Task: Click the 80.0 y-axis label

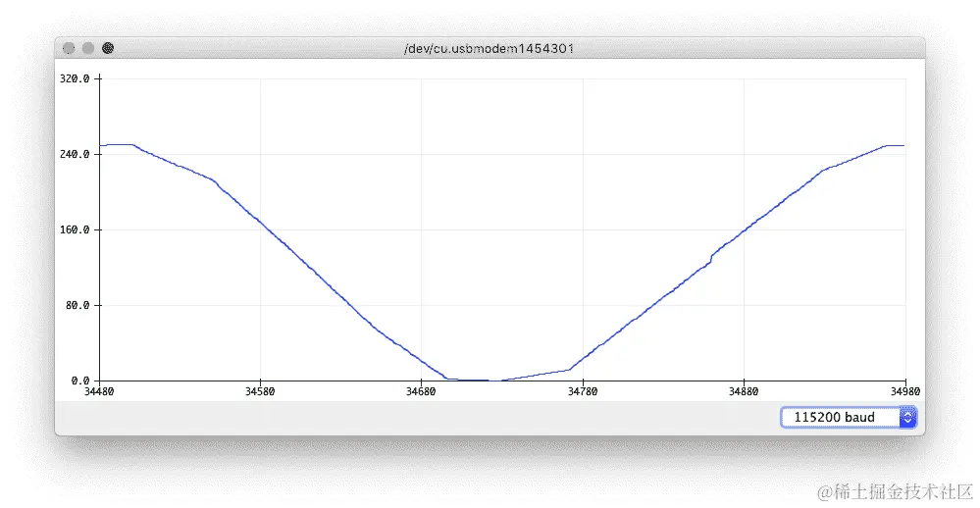Action: [x=77, y=306]
